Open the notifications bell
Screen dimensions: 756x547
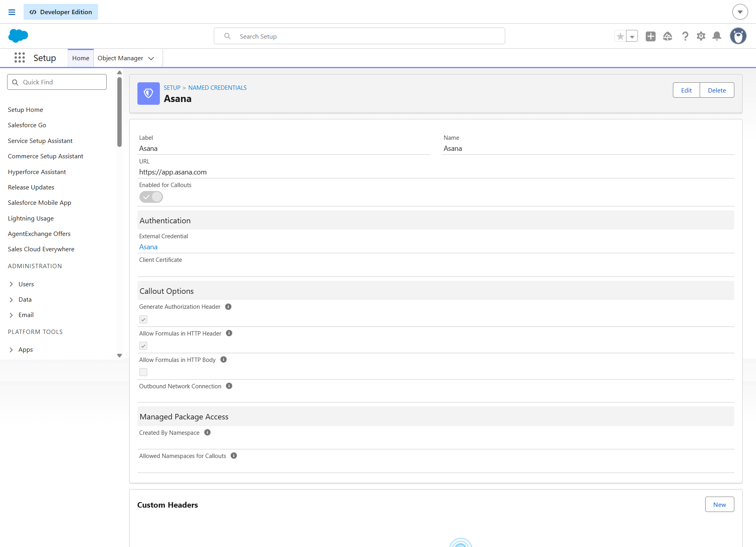(x=717, y=36)
